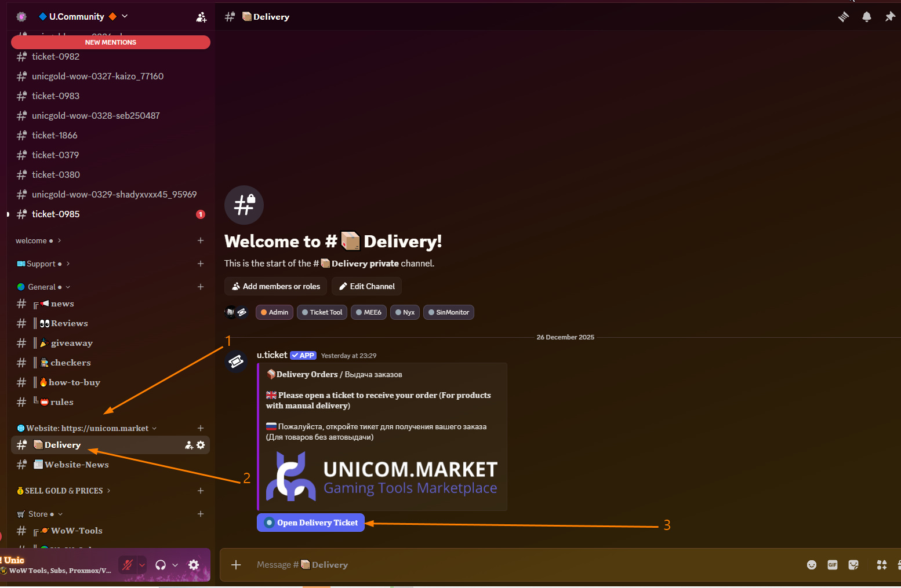901x588 pixels.
Task: Open U.Community server dropdown menu
Action: point(83,17)
